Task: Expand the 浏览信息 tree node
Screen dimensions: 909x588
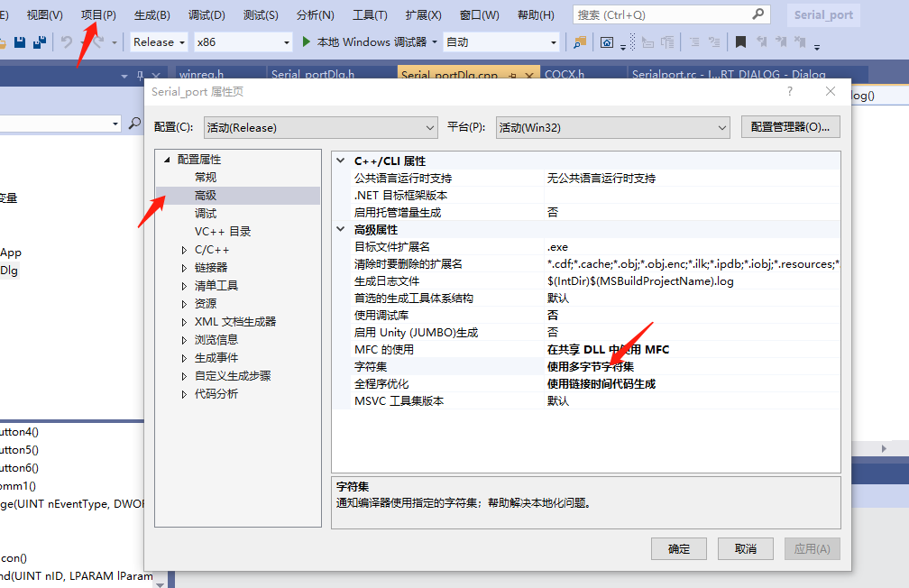Action: click(184, 340)
